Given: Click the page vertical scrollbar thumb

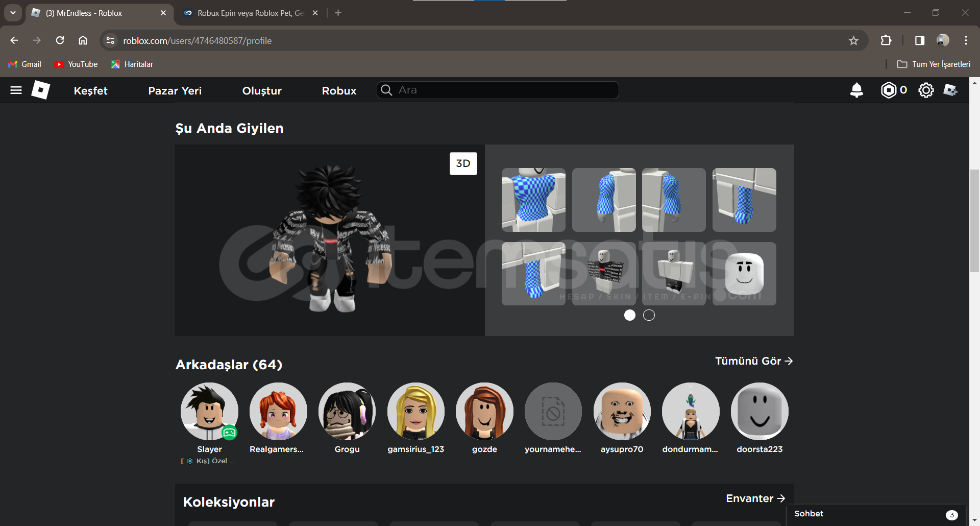Looking at the screenshot, I should tap(974, 221).
